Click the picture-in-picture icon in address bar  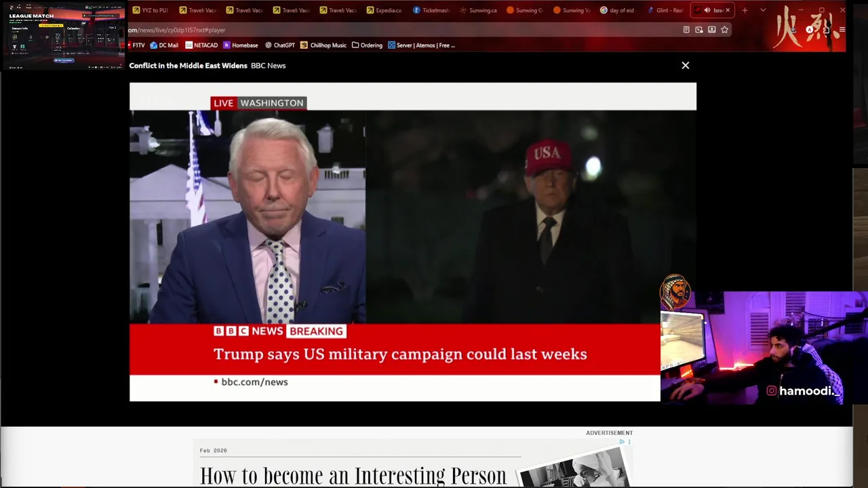pyautogui.click(x=699, y=30)
